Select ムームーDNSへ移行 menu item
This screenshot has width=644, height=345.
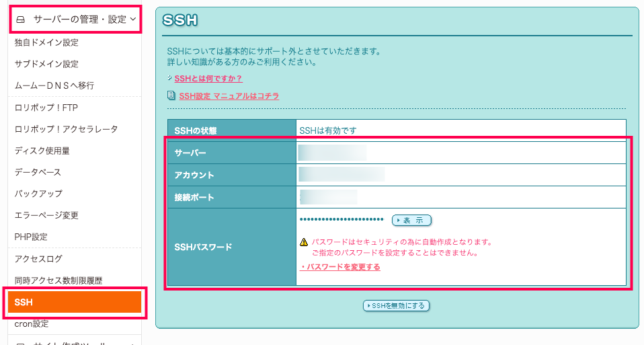click(x=54, y=85)
